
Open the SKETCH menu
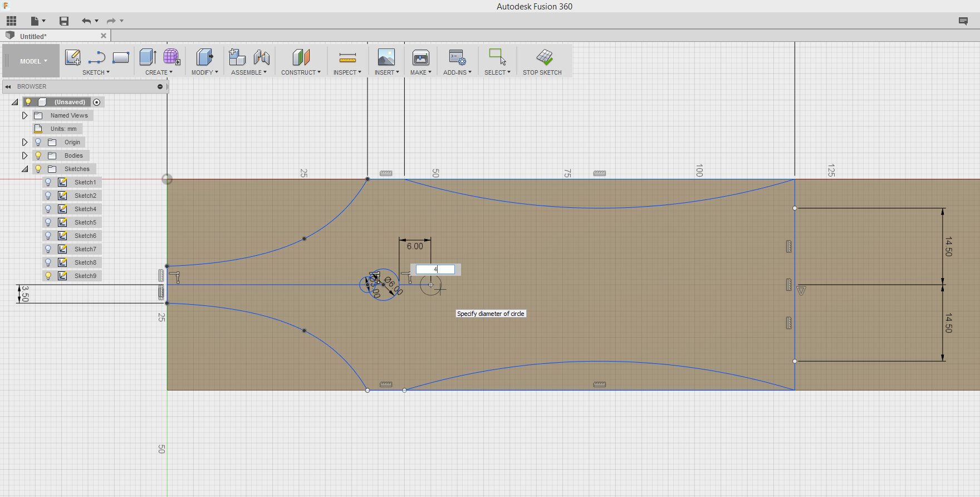pos(96,72)
